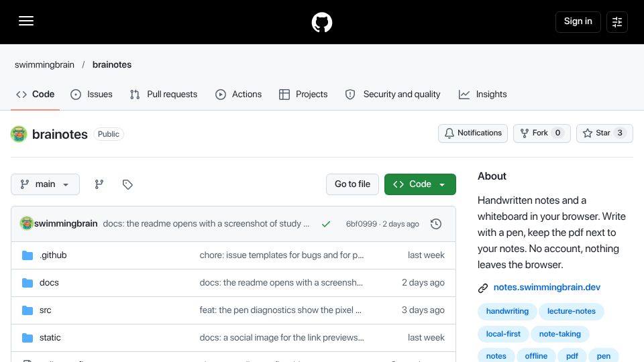The image size is (644, 362).
Task: Open the commit 'feat: the pen diagnostics'
Action: coord(280,310)
